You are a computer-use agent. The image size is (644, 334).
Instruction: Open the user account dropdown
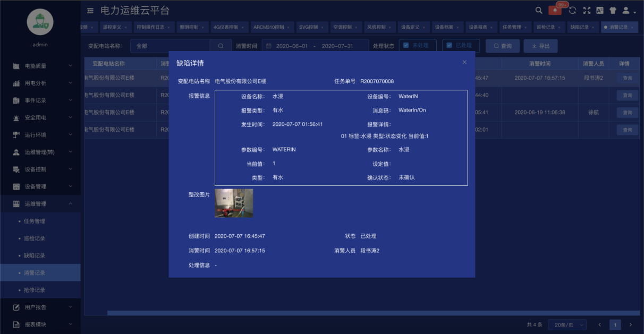(629, 10)
